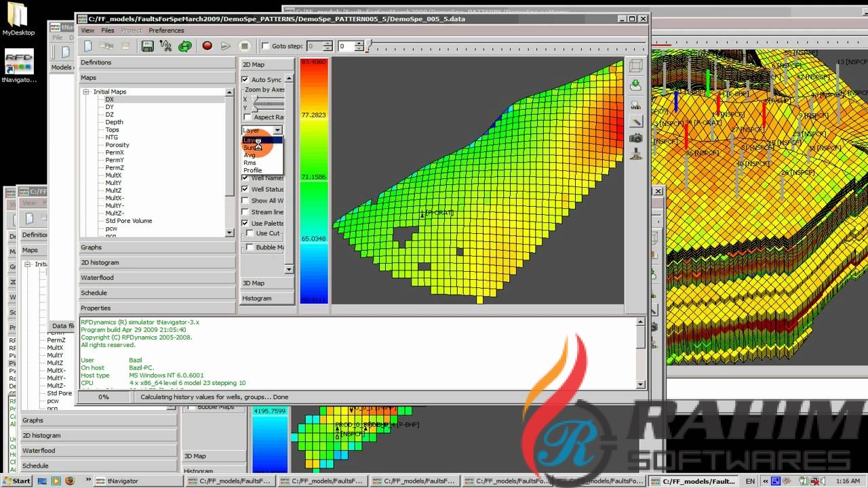The image size is (868, 488).
Task: Click the grey stop button
Action: [x=245, y=46]
